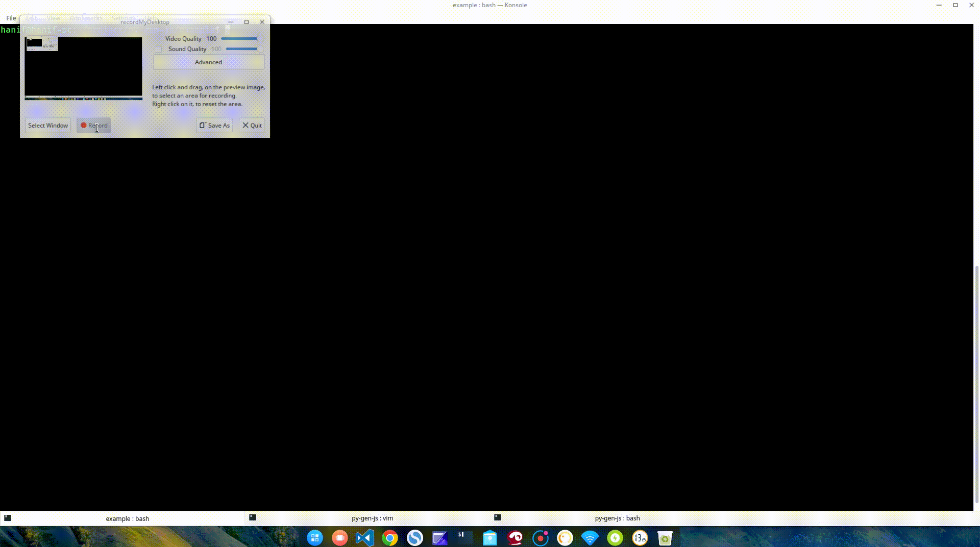The image size is (980, 547).
Task: Click the Save As button
Action: (214, 126)
